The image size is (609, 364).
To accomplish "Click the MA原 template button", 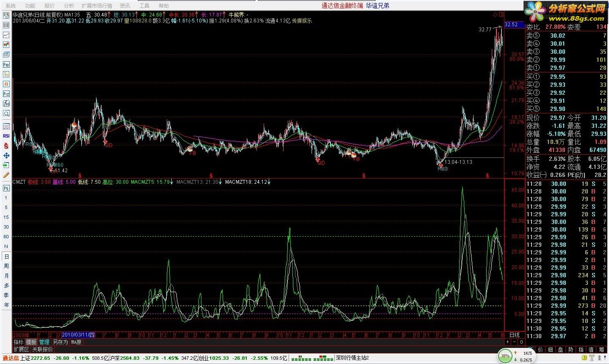I will (x=76, y=342).
